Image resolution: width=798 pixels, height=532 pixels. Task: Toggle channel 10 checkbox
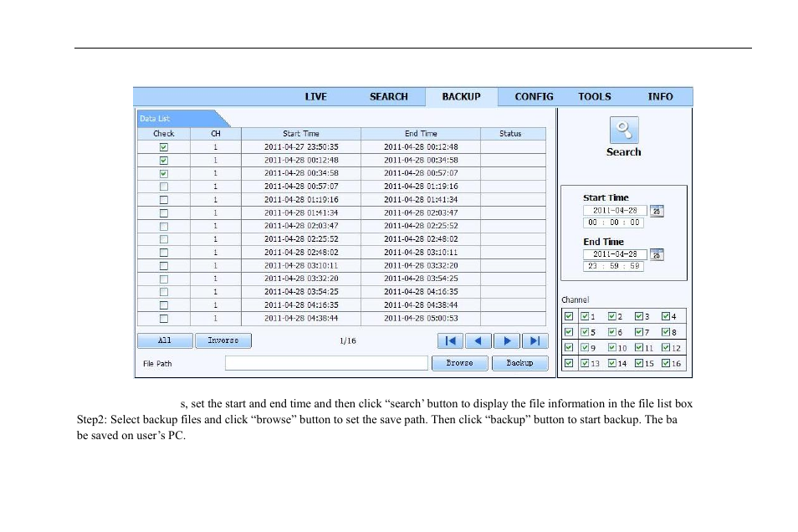click(612, 348)
